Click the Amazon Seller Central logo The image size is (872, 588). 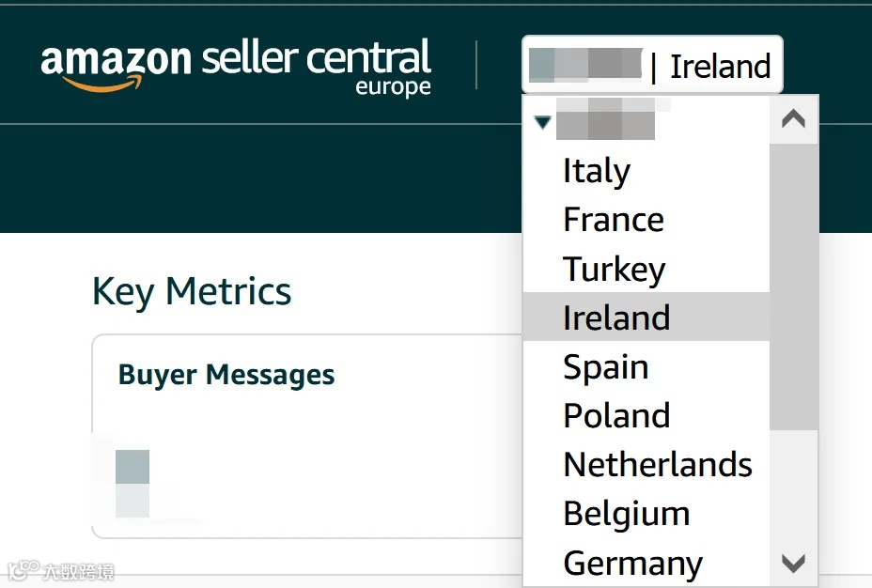click(x=236, y=67)
